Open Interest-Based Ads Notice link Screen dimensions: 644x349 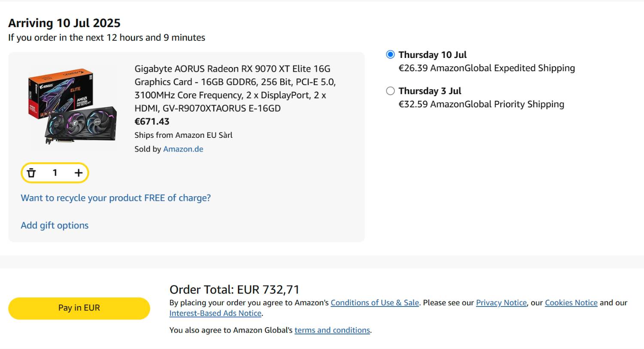(216, 313)
